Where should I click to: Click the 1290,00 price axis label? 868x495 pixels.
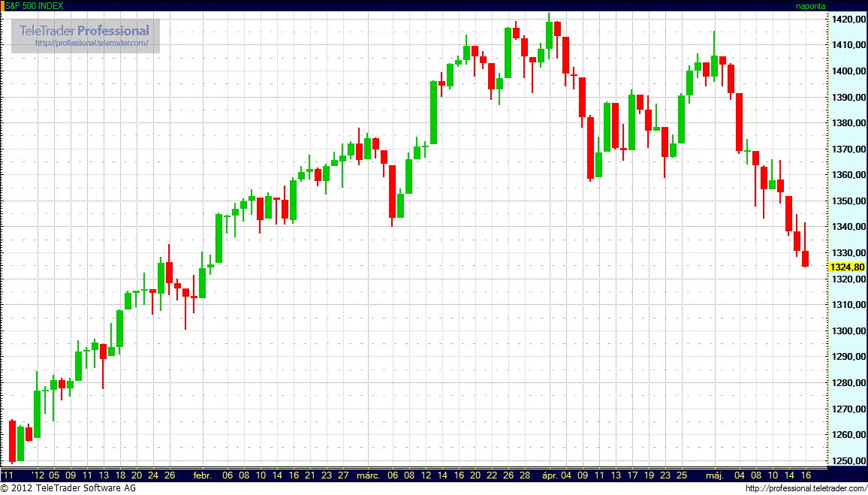tap(848, 357)
